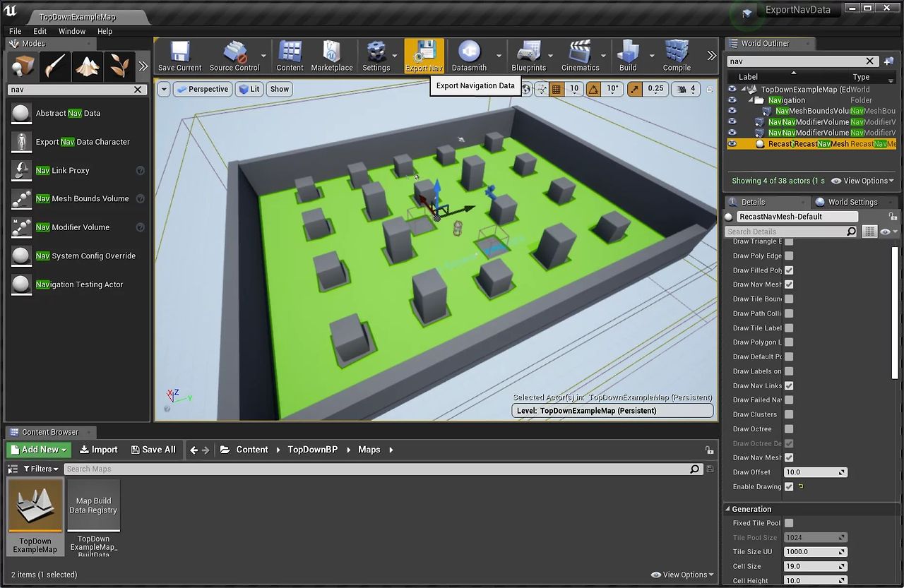Image resolution: width=904 pixels, height=588 pixels.
Task: Clear the World Outliner nav search
Action: point(870,61)
